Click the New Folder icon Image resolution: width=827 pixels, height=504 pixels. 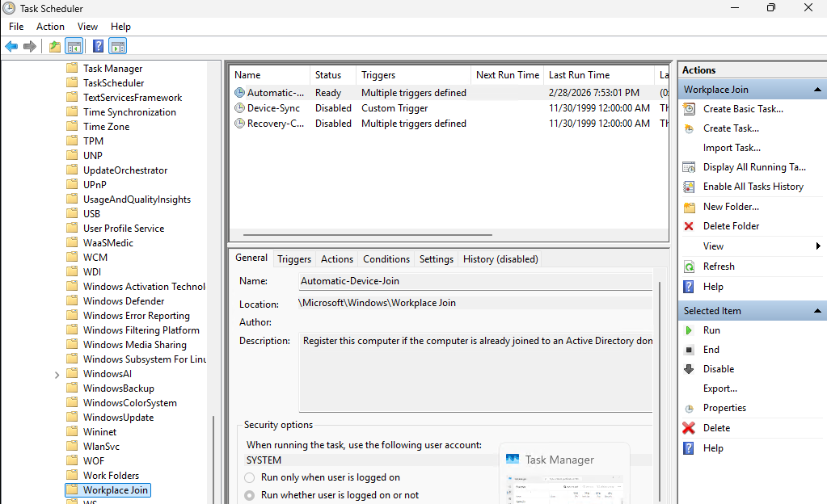point(689,208)
